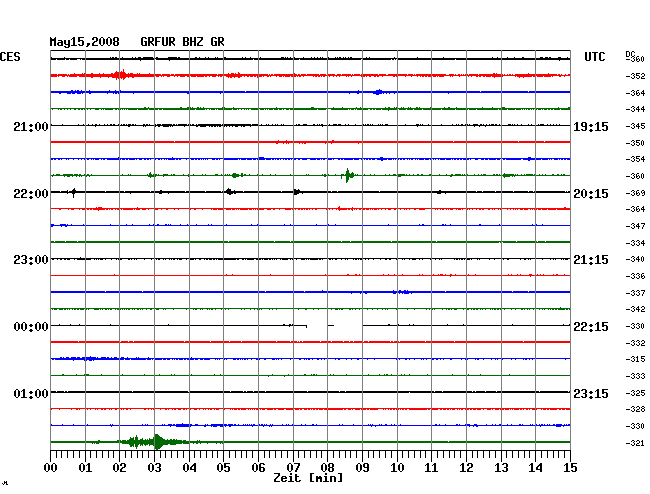The image size is (650, 494).
Task: Click minute axis tick label 05
Action: click(223, 468)
